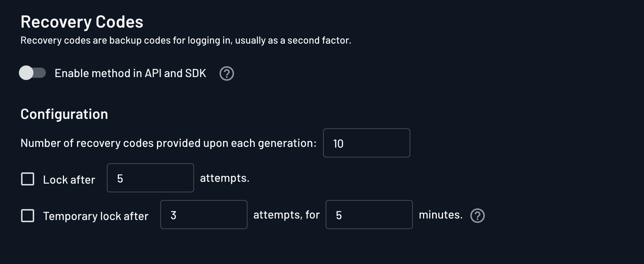The width and height of the screenshot is (644, 264).
Task: Click the help circle after the word minutes
Action: 477,216
